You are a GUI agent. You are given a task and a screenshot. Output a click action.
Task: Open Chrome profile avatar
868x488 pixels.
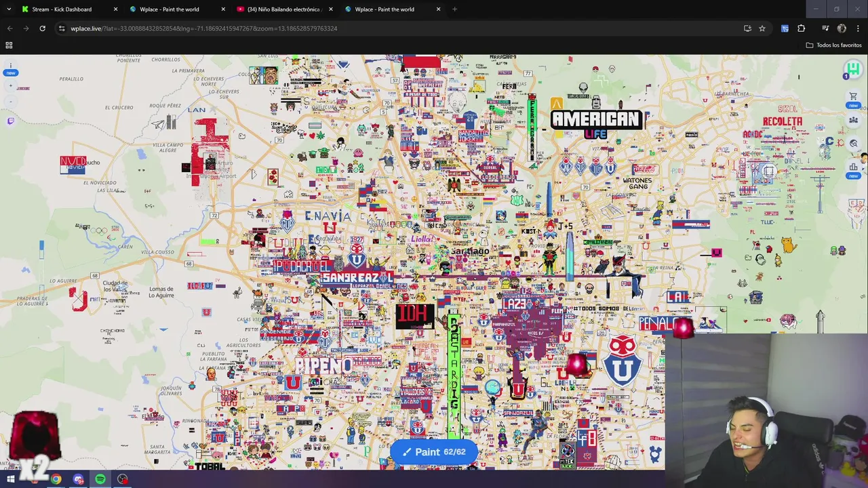pyautogui.click(x=842, y=28)
